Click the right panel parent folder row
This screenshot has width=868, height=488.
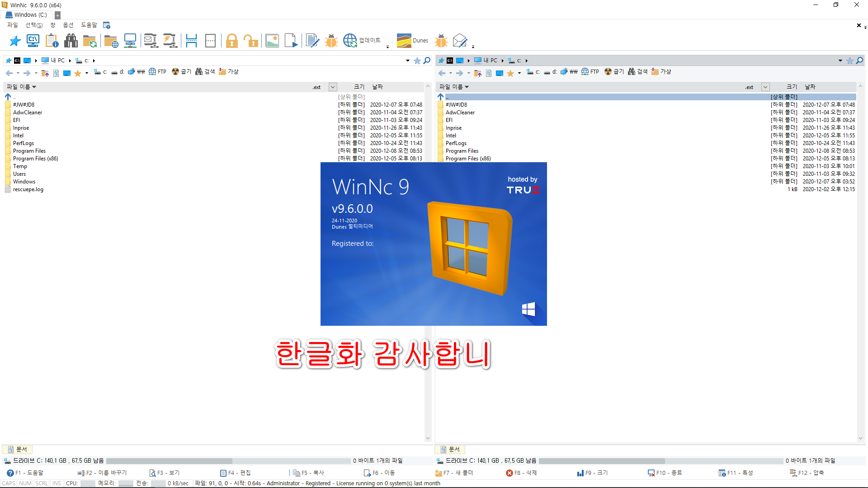tap(646, 97)
